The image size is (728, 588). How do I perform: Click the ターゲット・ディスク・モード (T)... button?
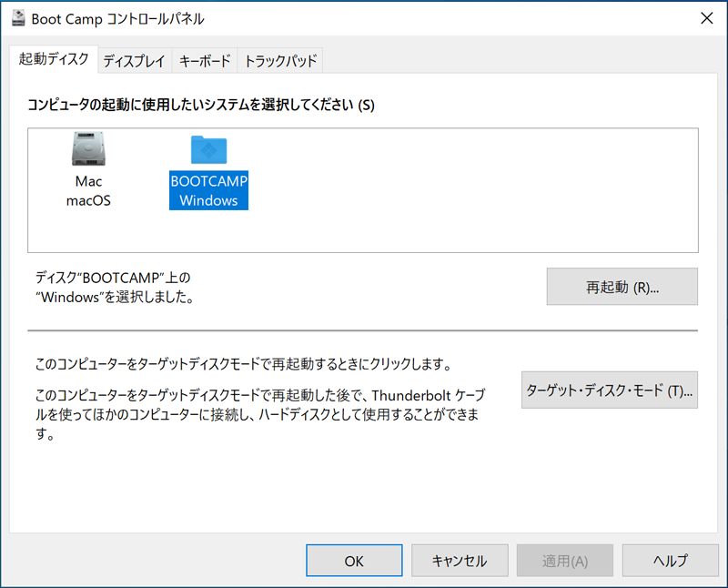click(x=609, y=390)
